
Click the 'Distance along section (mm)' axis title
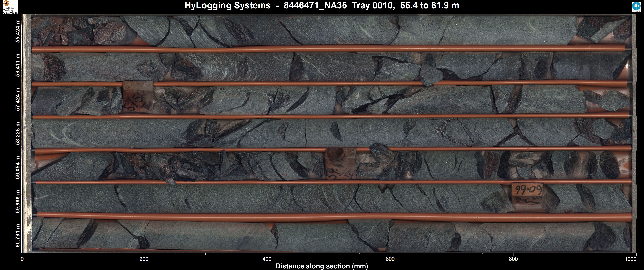click(322, 266)
